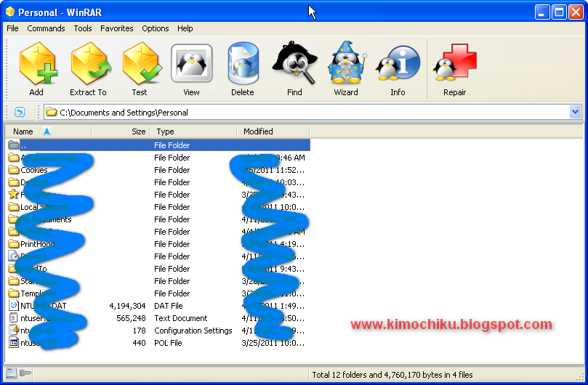This screenshot has height=385, width=588.
Task: Click the 'Text Document' type cell
Action: (x=181, y=318)
